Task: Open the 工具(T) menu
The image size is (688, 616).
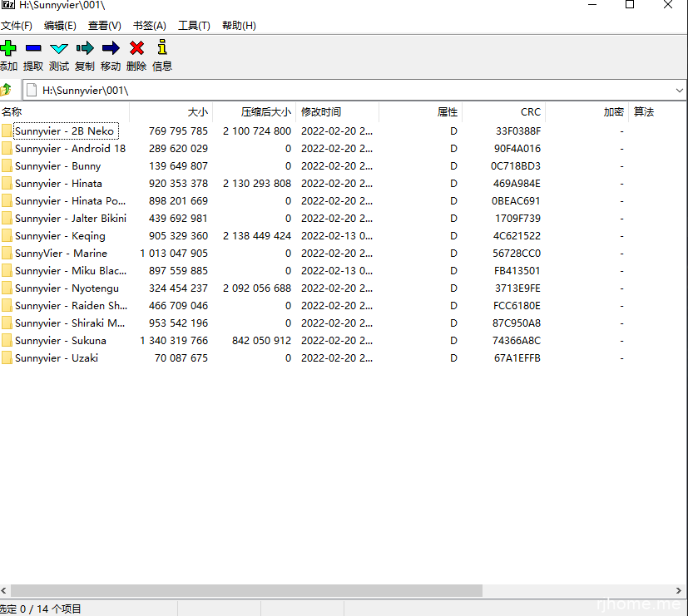Action: (194, 26)
